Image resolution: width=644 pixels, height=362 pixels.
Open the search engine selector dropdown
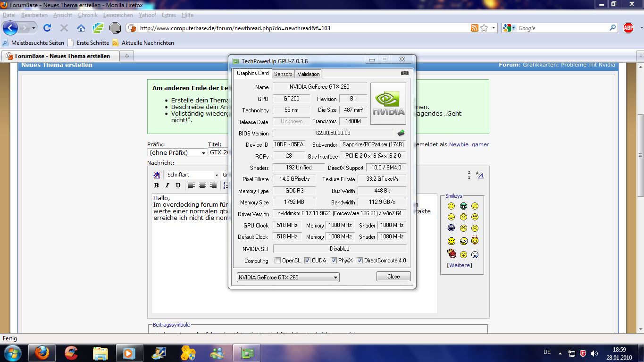tap(509, 28)
